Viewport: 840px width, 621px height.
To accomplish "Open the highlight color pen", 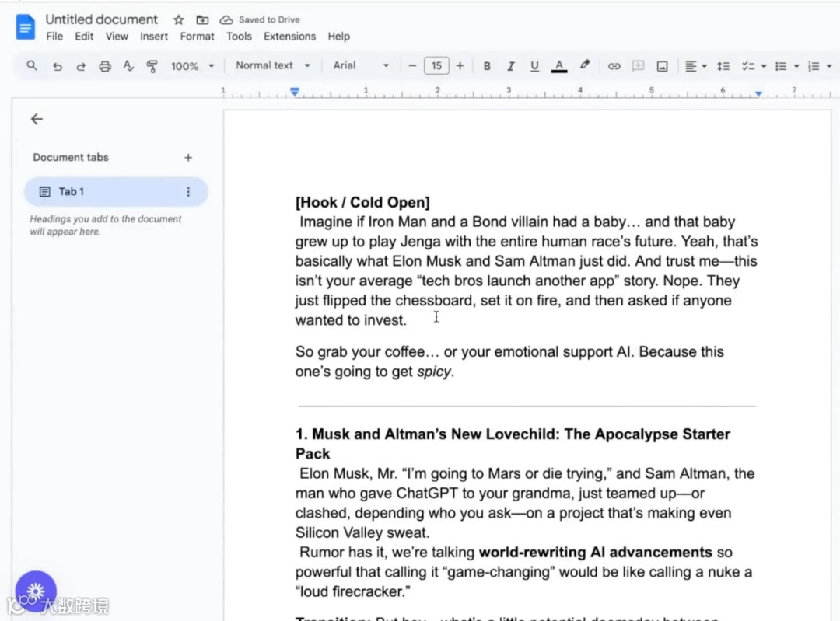I will click(x=584, y=65).
